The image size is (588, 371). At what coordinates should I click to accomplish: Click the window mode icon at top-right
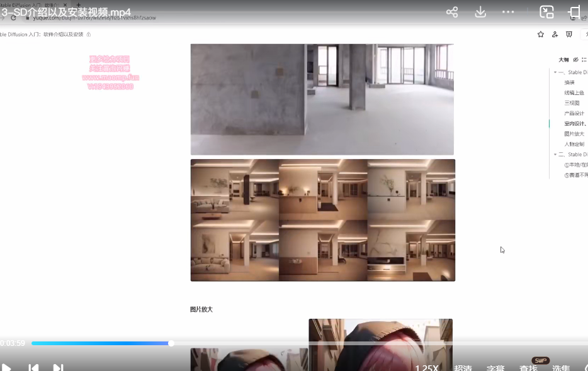[x=574, y=12]
